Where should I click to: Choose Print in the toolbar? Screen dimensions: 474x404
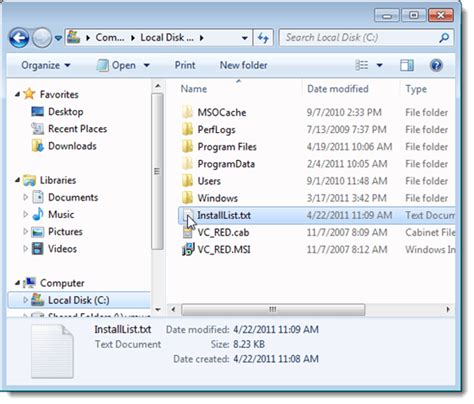[x=185, y=65]
